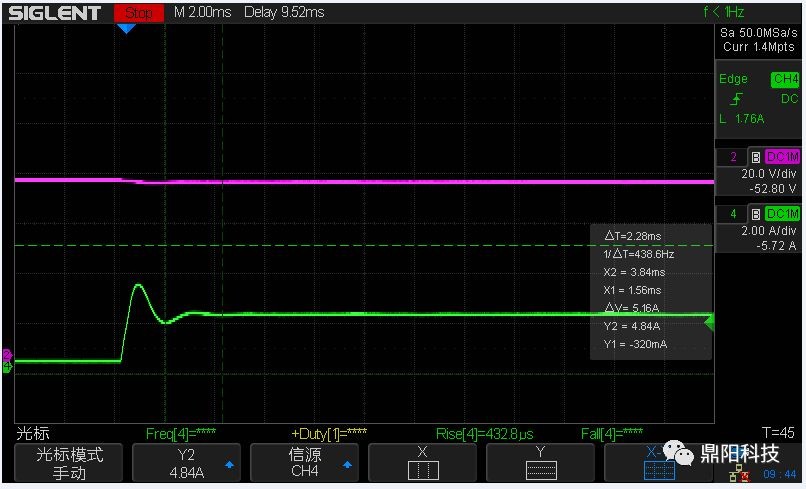Click the channel 2 bandwidth limit B icon
The width and height of the screenshot is (806, 489).
click(755, 157)
